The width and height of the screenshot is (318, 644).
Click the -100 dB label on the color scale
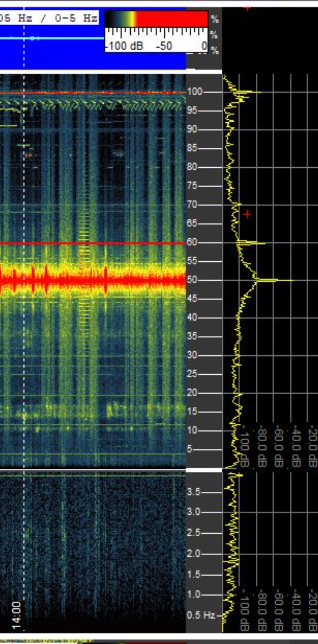coord(124,46)
